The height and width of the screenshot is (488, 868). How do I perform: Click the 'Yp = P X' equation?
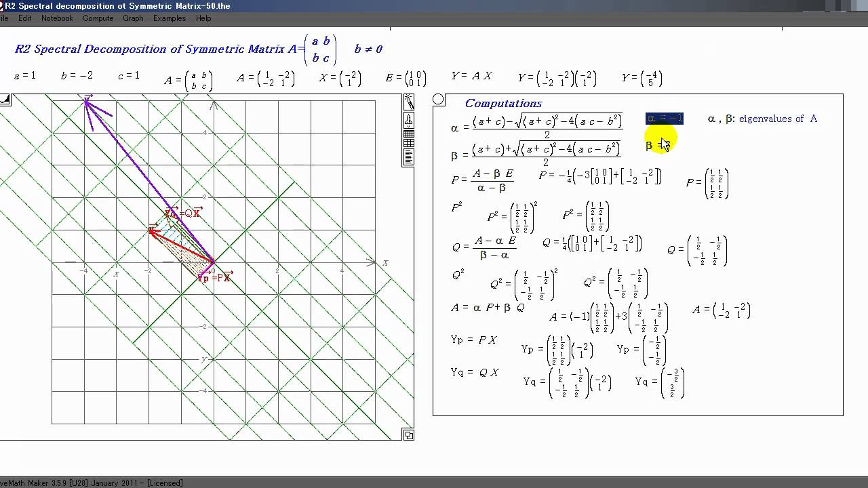click(x=473, y=340)
